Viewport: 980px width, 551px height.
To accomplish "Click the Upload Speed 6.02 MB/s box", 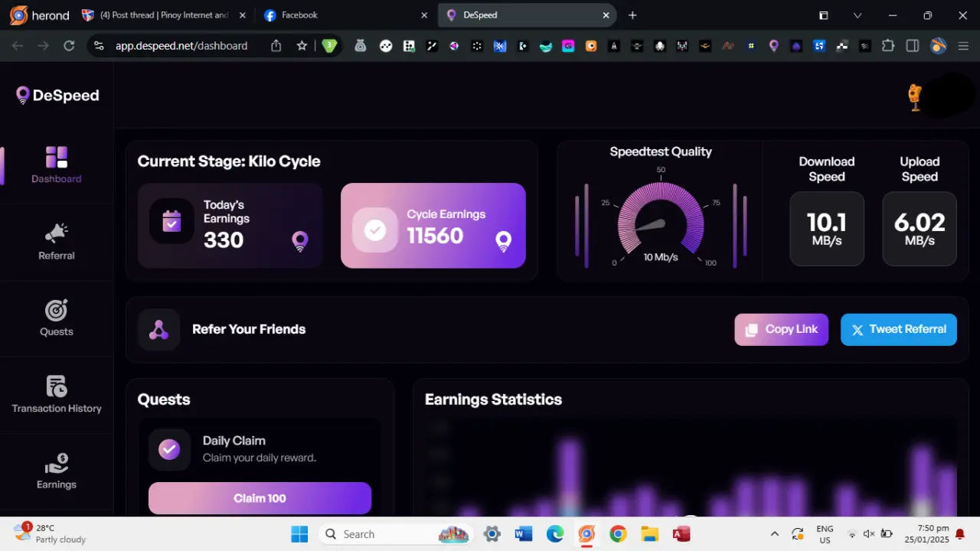I will click(x=920, y=229).
